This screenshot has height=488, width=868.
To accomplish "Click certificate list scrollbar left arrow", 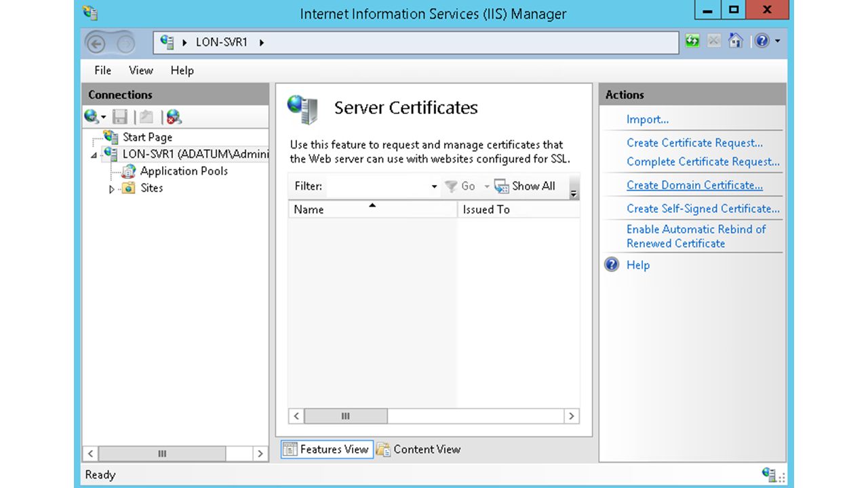I will pyautogui.click(x=296, y=416).
